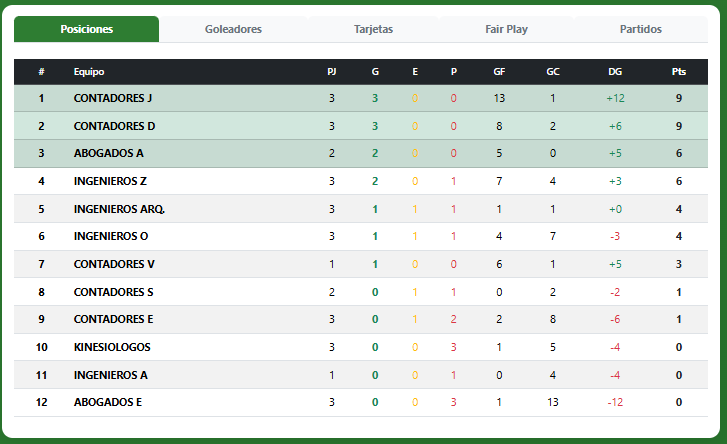Open INGENIEROS Z team entry
This screenshot has width=727, height=444.
coord(110,181)
